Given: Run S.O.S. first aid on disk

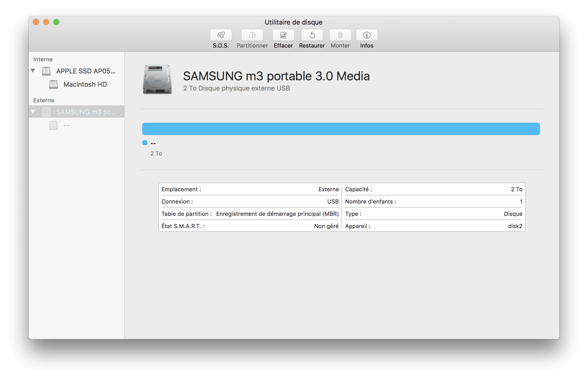Looking at the screenshot, I should pos(221,35).
